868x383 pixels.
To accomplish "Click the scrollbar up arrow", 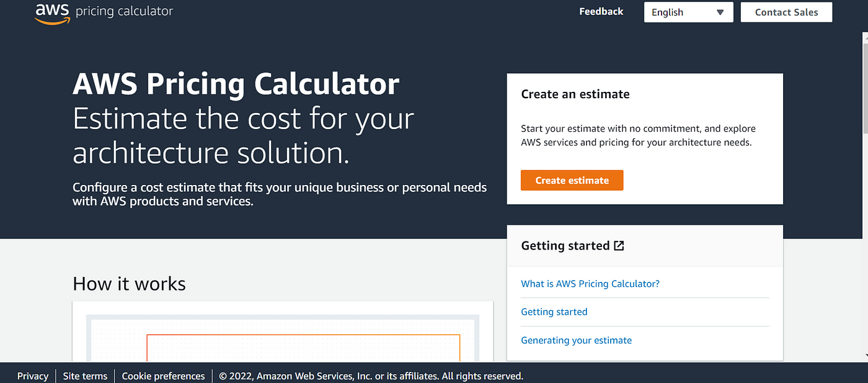I will [864, 38].
